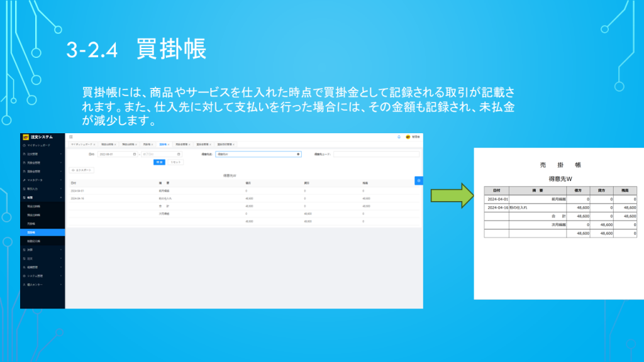This screenshot has width=644, height=362.
Task: Click the 摘要 column header in web table
Action: pos(164,183)
